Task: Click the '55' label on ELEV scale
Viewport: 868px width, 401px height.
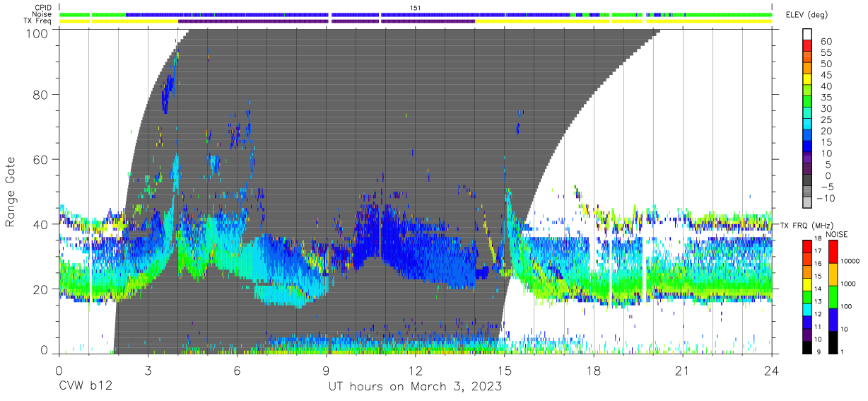Action: pyautogui.click(x=826, y=52)
